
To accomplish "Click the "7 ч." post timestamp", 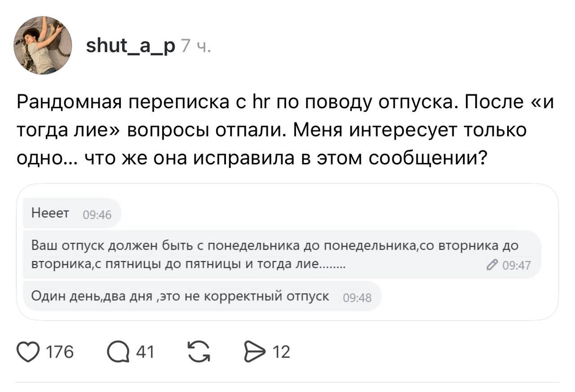I will point(194,46).
